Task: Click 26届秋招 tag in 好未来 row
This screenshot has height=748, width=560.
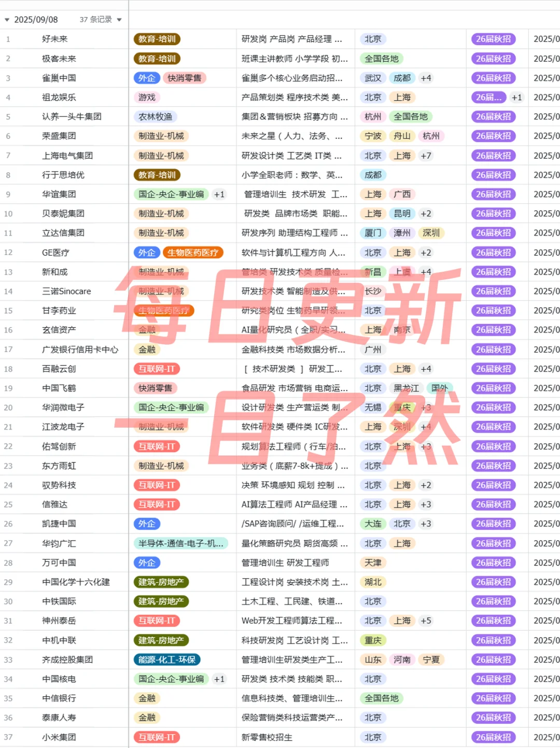Action: coord(494,39)
